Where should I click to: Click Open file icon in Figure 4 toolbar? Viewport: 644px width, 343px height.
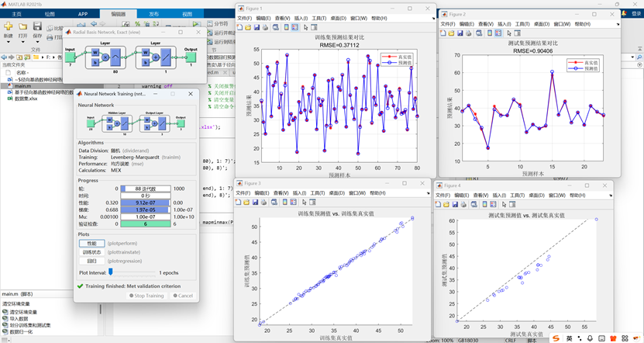click(446, 204)
